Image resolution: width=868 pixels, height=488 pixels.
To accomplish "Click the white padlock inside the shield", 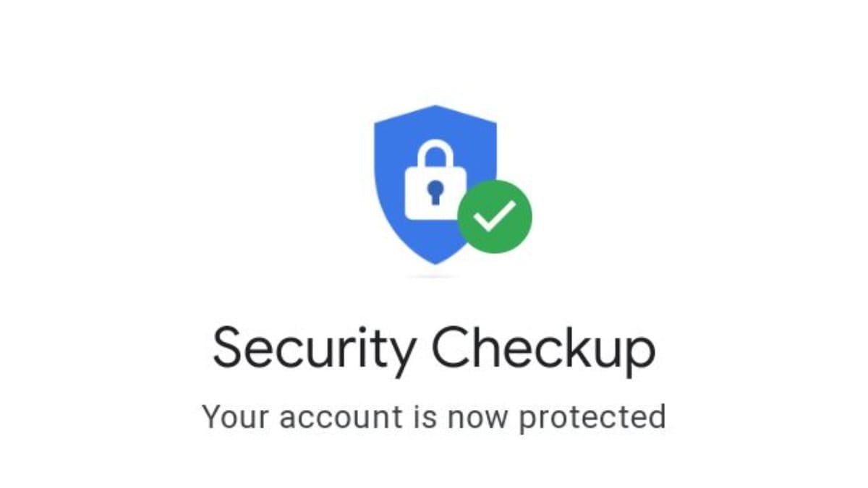I will click(434, 179).
